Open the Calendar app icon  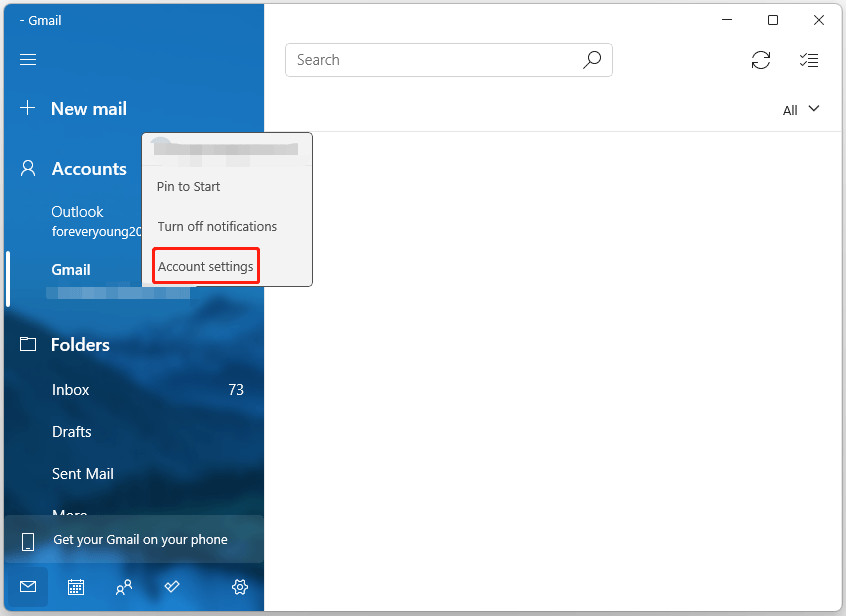76,587
